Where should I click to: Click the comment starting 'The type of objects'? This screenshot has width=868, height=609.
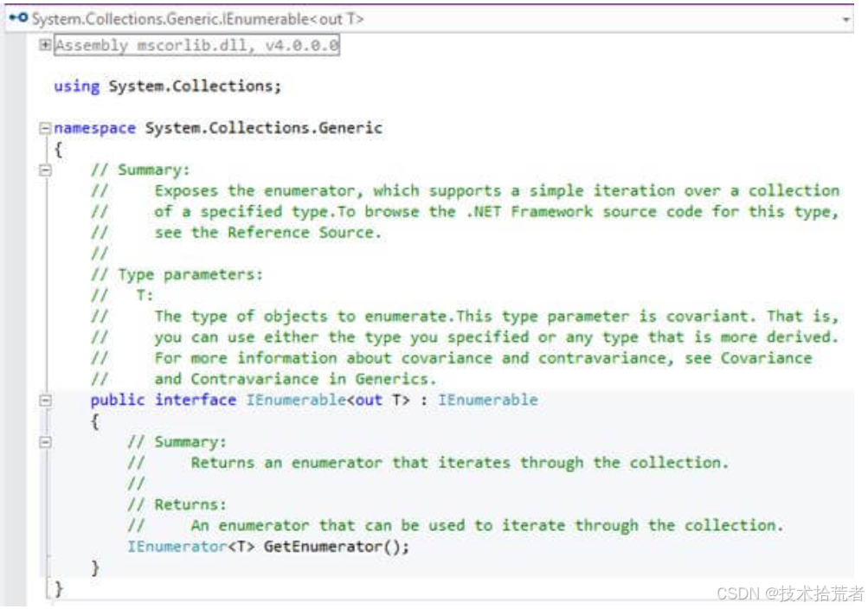[497, 317]
